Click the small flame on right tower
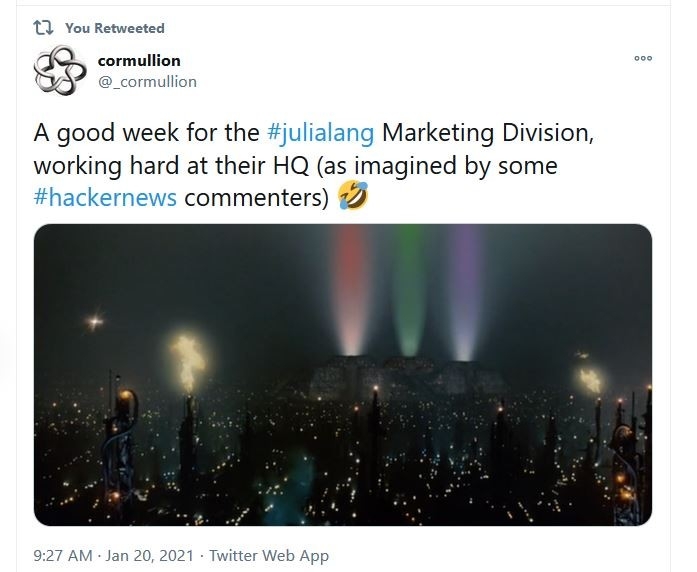697x572 pixels. [591, 380]
